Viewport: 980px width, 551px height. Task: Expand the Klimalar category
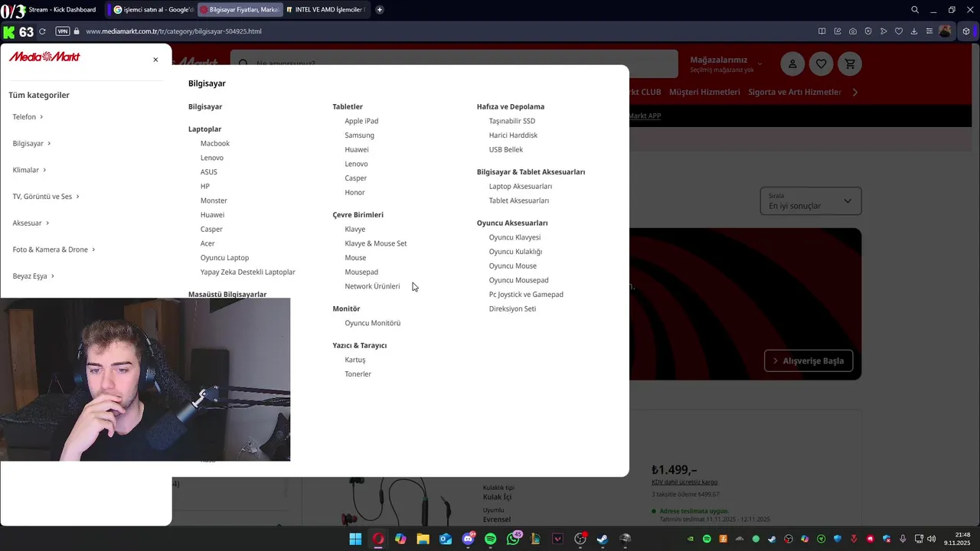click(29, 170)
